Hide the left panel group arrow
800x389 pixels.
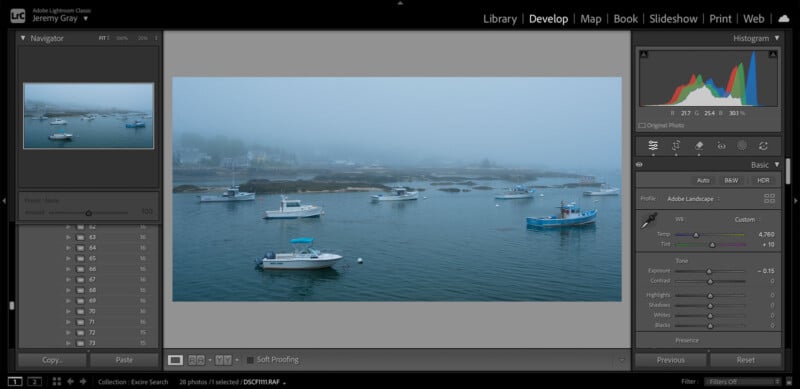(x=4, y=201)
